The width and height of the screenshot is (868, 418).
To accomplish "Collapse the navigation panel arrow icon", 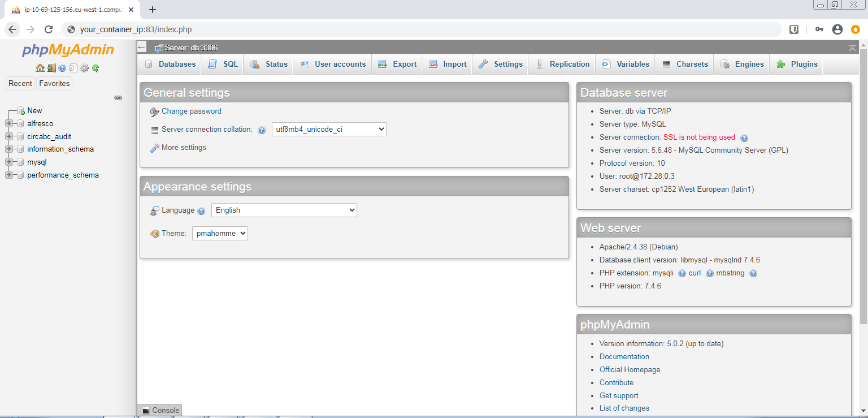I will [142, 48].
